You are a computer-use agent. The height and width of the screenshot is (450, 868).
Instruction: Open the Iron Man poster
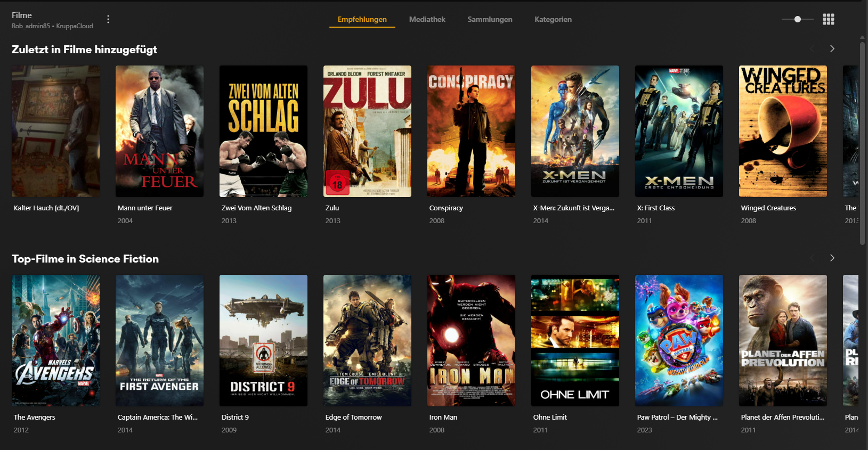point(471,340)
